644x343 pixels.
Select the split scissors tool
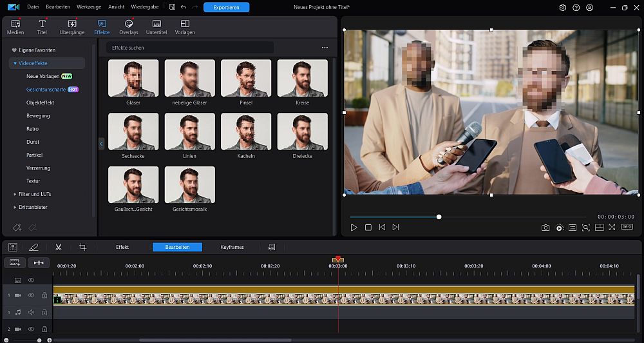(59, 247)
